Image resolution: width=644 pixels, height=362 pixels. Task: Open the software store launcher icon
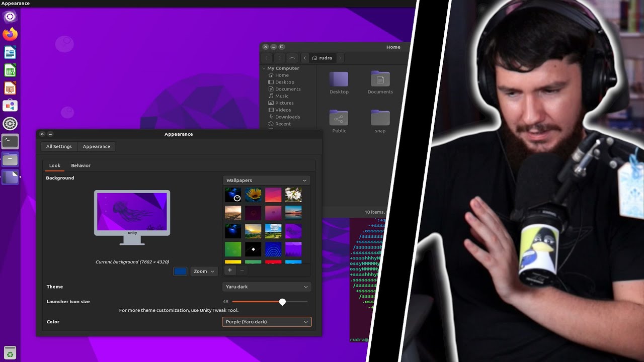tap(10, 106)
